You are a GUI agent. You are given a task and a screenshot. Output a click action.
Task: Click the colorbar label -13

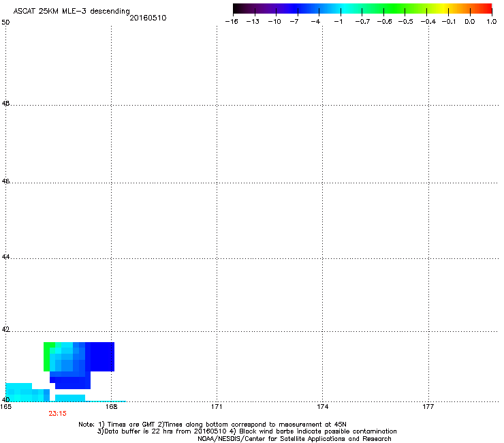pyautogui.click(x=253, y=22)
